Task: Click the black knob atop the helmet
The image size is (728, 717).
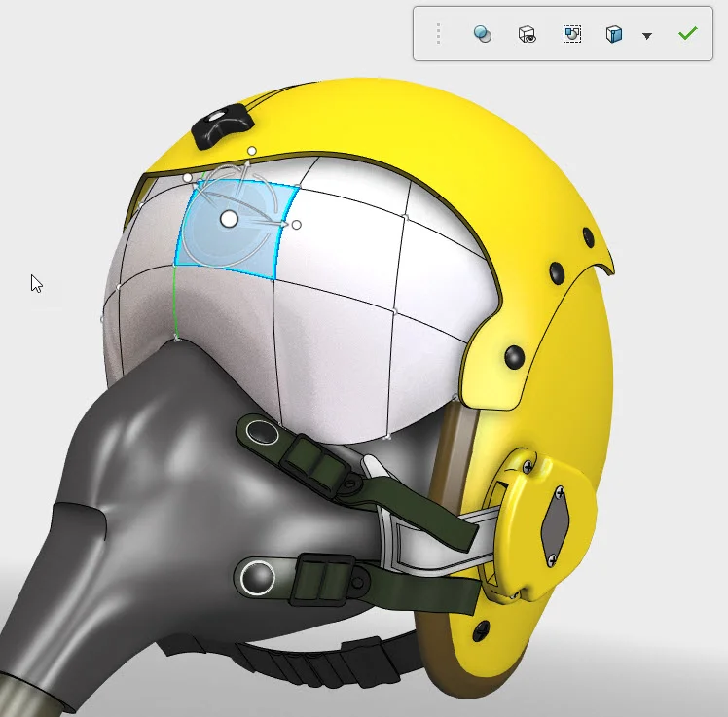Action: [221, 125]
